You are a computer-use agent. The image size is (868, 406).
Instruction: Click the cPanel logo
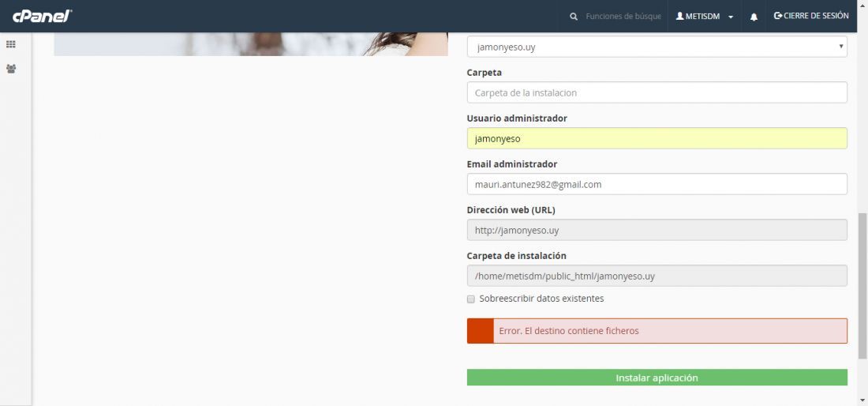pyautogui.click(x=43, y=16)
